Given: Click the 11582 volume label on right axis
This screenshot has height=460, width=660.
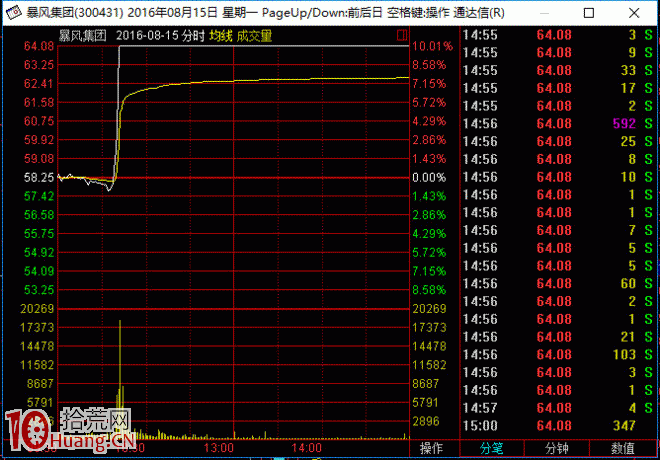Looking at the screenshot, I should coord(429,365).
